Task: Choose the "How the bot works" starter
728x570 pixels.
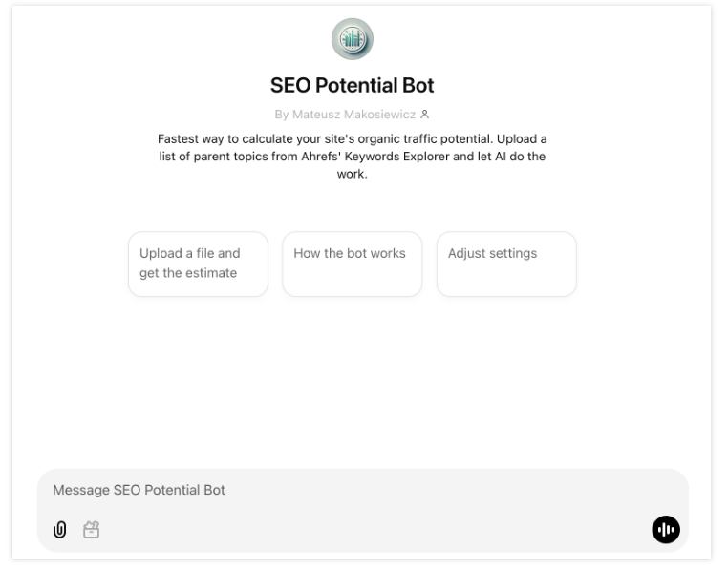Action: [x=353, y=264]
